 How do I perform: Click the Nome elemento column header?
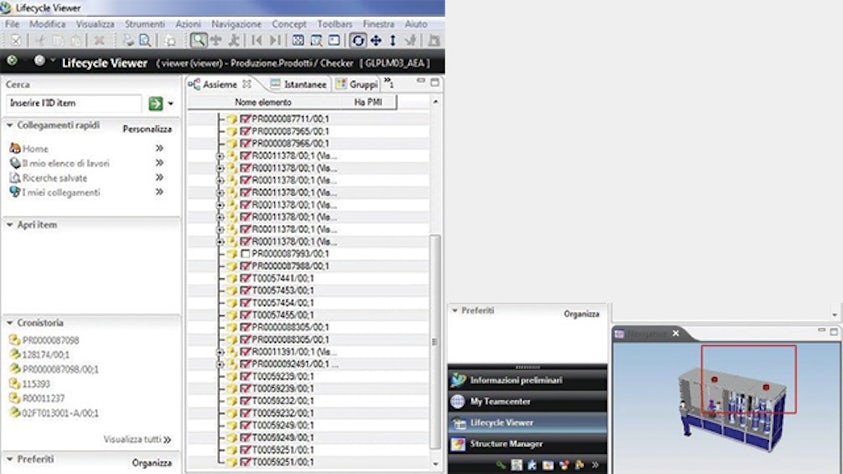coord(263,102)
